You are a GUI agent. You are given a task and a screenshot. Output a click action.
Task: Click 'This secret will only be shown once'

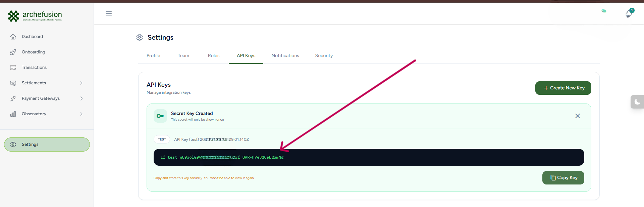197,120
